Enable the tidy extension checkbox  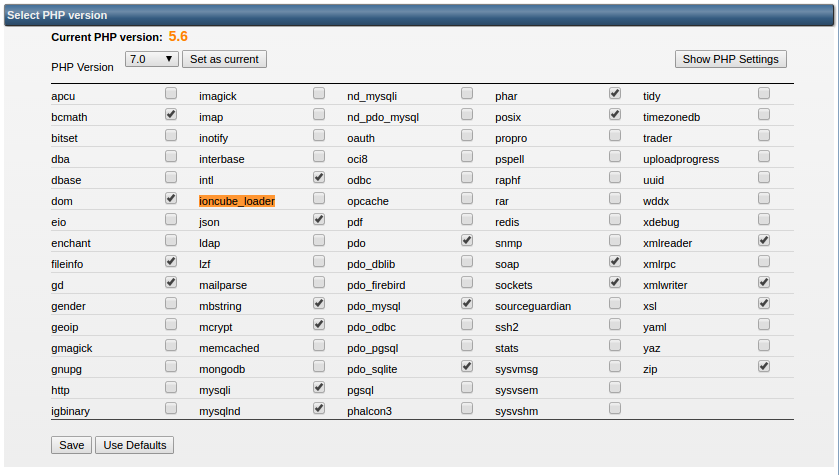pos(764,94)
